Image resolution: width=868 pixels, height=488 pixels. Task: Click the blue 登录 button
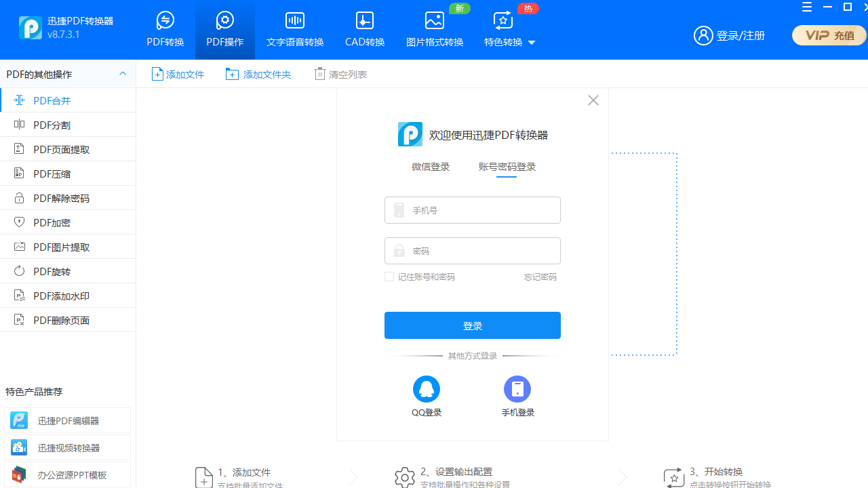coord(473,325)
